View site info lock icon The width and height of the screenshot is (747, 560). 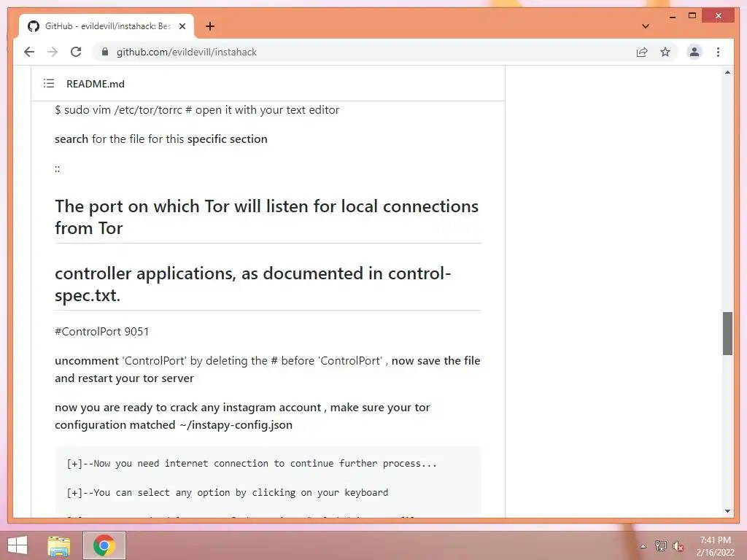(105, 52)
